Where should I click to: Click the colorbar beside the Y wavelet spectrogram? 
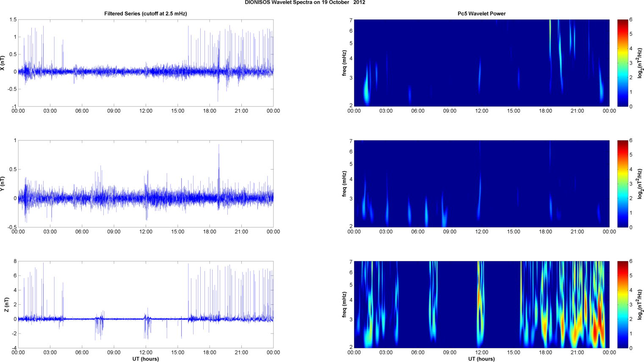click(x=622, y=184)
